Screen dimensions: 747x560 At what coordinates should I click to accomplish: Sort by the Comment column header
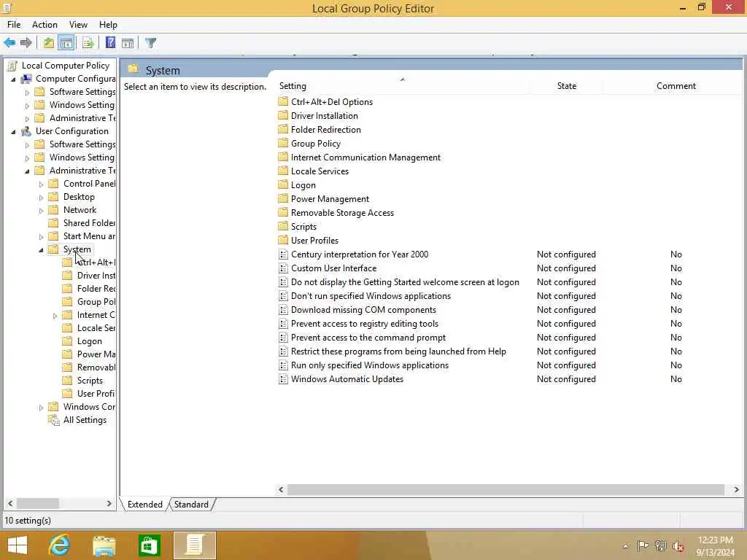(x=676, y=86)
